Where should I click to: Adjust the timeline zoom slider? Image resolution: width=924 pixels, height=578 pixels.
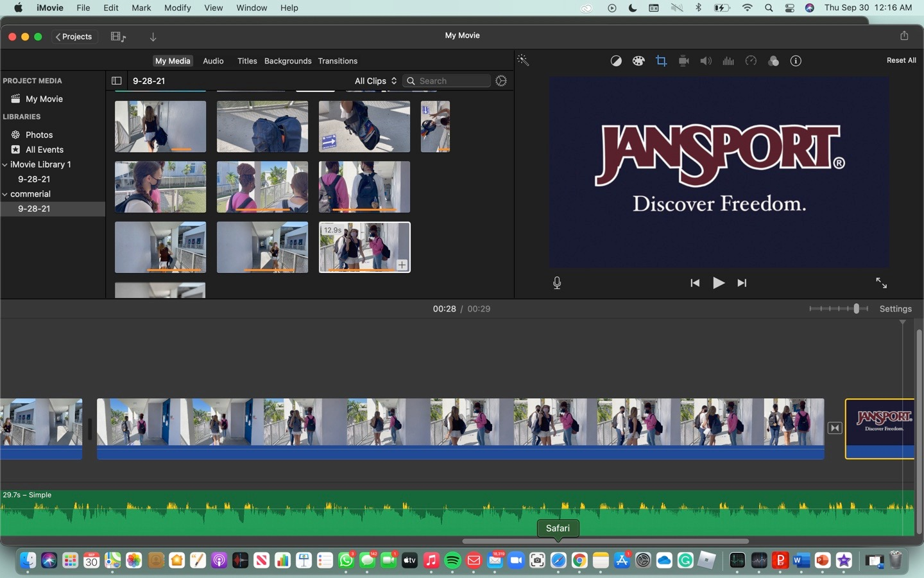[856, 309]
